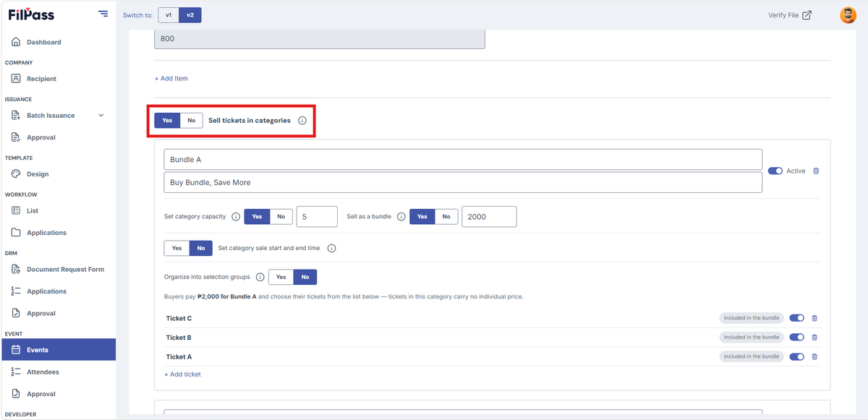Viewport: 868px width, 420px height.
Task: Select Yes for Sell tickets in categories
Action: coord(167,121)
